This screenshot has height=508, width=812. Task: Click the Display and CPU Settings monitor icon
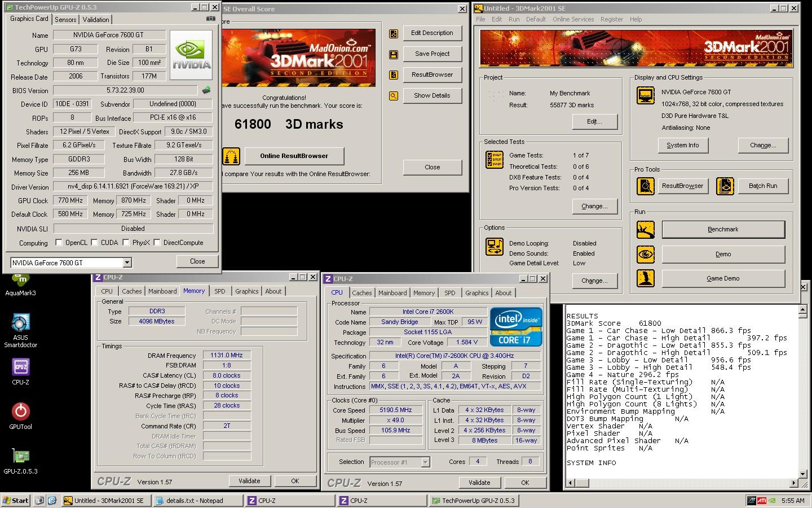point(646,95)
